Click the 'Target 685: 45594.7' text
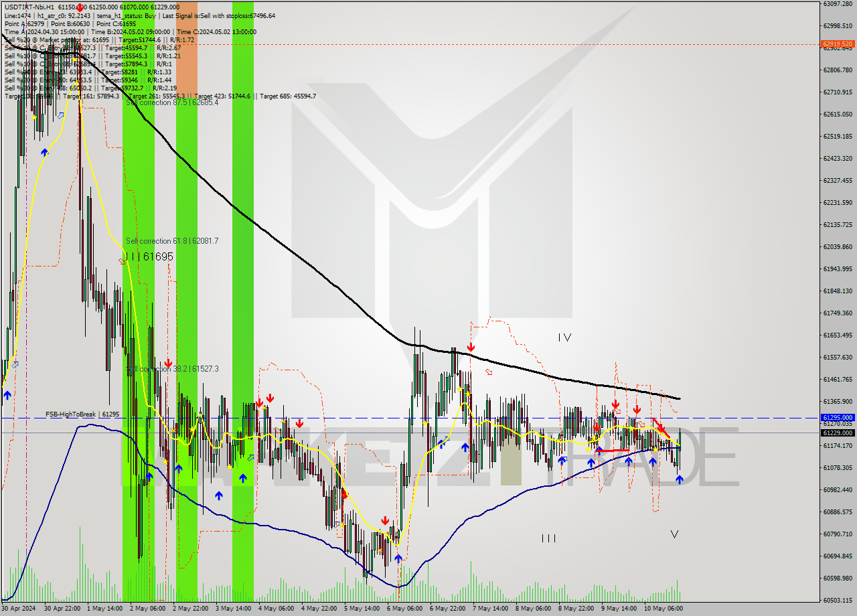The width and height of the screenshot is (857, 616). 288,96
